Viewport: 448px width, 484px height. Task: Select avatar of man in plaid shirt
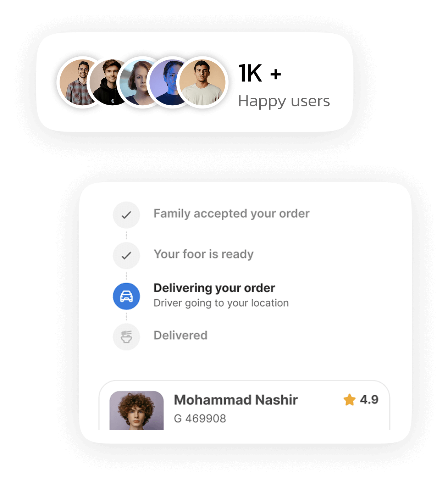point(76,82)
